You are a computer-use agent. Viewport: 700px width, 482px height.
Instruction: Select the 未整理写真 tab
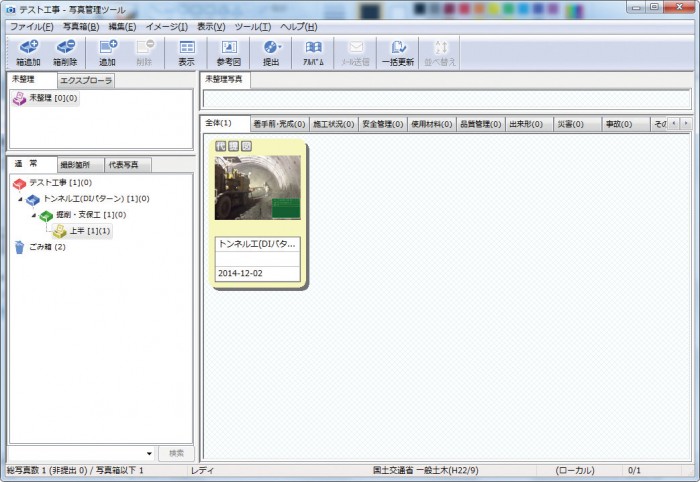tap(225, 79)
